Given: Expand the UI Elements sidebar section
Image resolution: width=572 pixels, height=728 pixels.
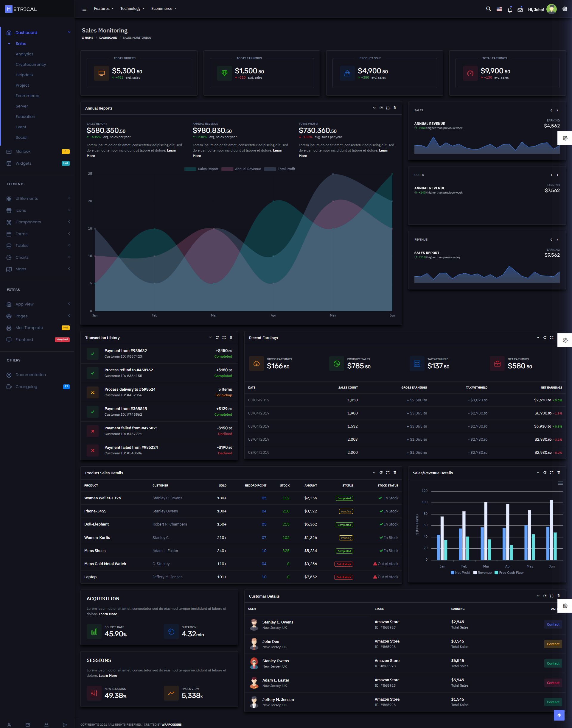Looking at the screenshot, I should pyautogui.click(x=27, y=199).
